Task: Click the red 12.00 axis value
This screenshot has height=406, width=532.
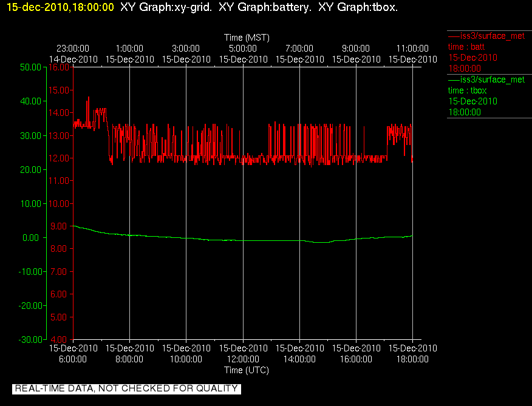Action: tap(60, 158)
